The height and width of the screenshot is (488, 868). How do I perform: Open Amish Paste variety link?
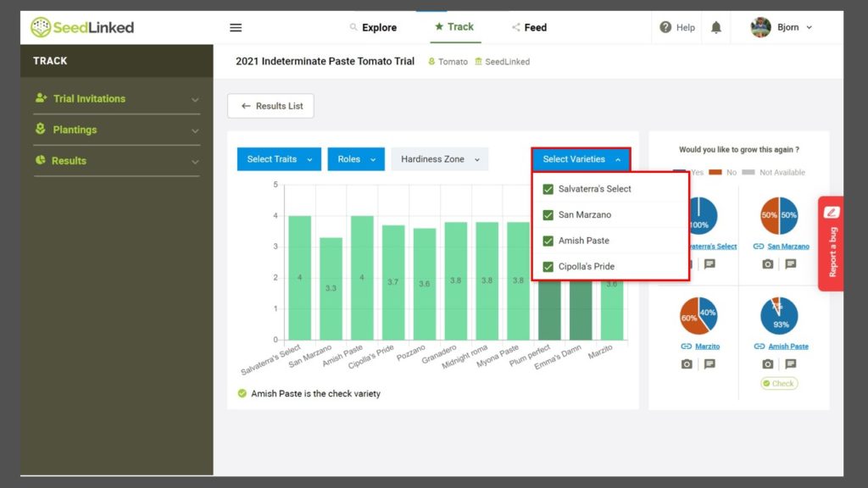787,347
